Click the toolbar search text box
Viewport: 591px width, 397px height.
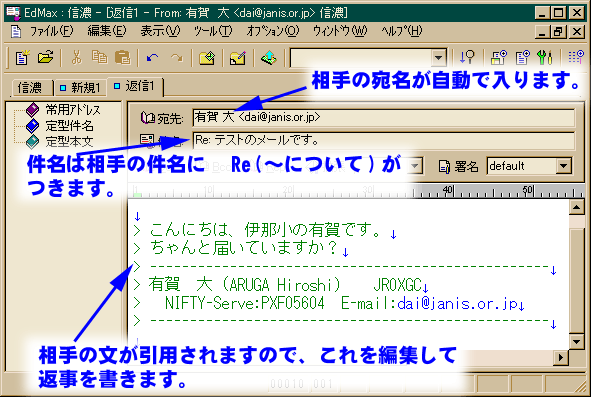click(361, 58)
